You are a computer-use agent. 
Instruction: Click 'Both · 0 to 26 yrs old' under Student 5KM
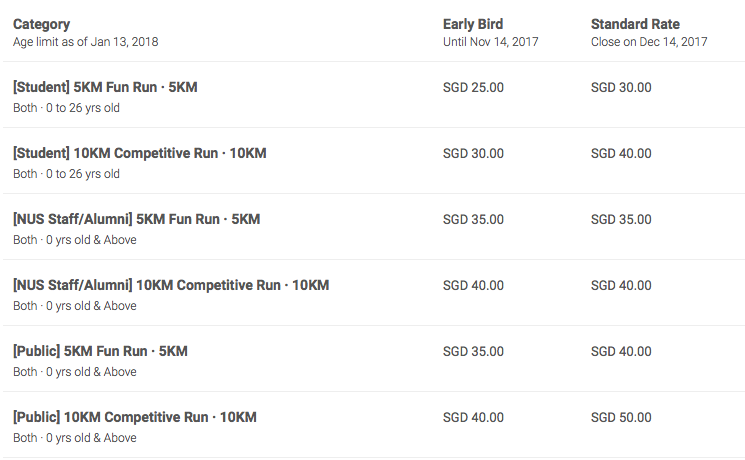pos(66,108)
